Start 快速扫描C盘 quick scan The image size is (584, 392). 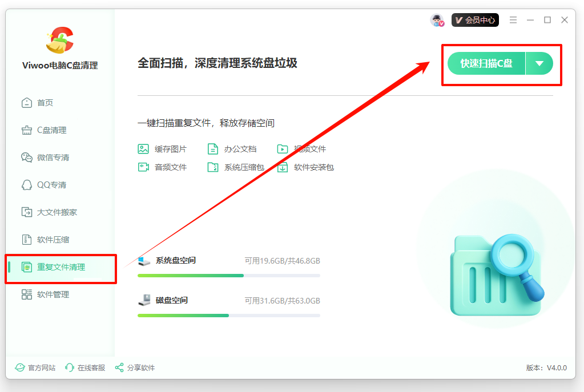pyautogui.click(x=486, y=63)
